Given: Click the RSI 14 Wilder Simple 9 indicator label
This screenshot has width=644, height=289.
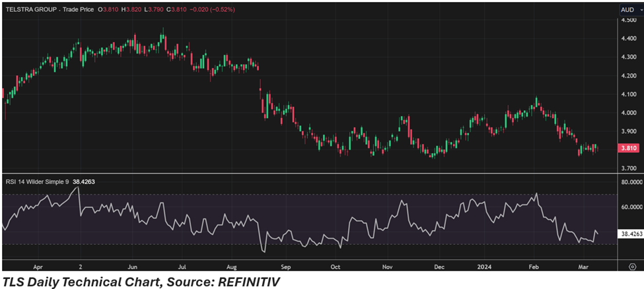Looking at the screenshot, I should coord(38,181).
